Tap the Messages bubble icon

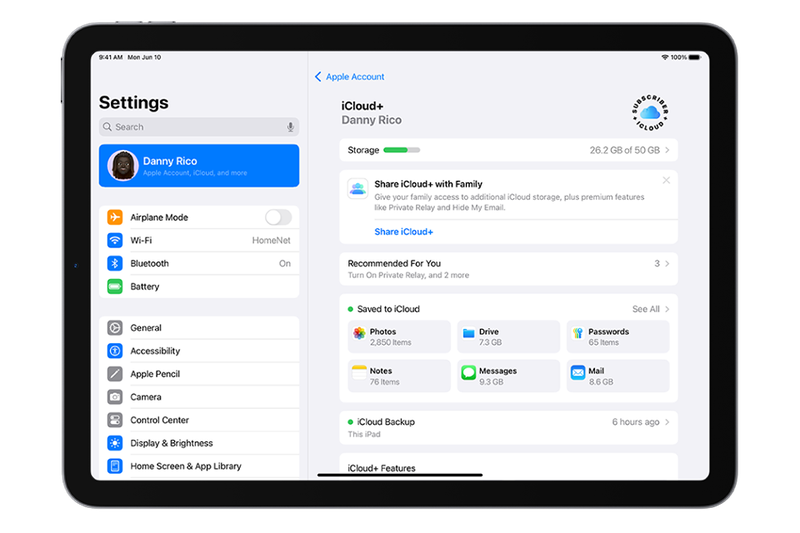coord(468,372)
